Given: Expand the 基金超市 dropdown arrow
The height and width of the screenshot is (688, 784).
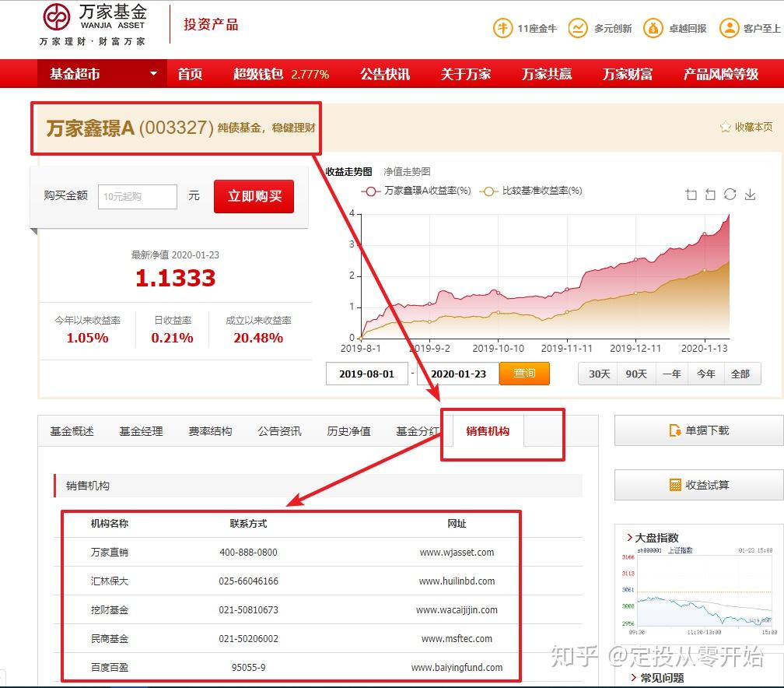Looking at the screenshot, I should coord(153,74).
